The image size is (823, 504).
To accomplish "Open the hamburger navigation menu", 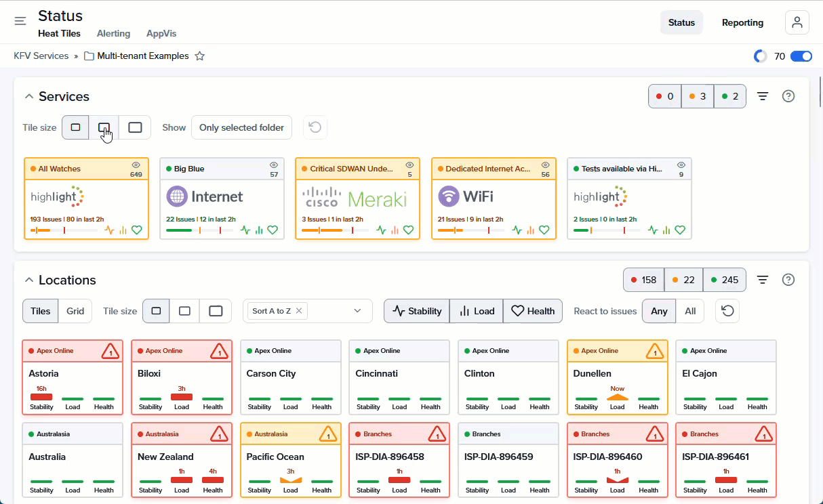I will (20, 21).
